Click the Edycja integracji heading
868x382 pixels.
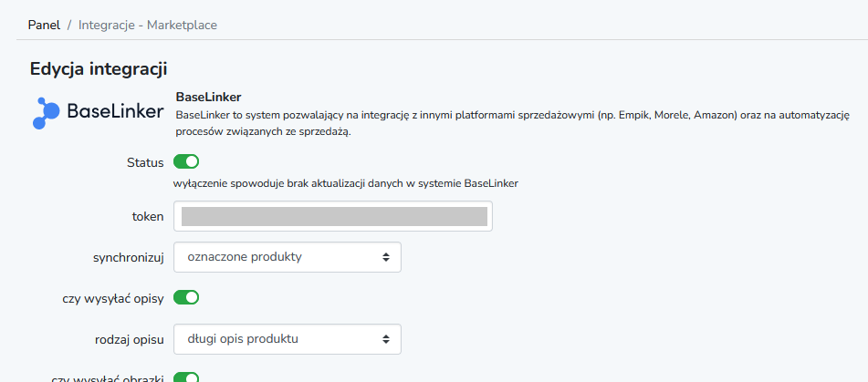(99, 69)
